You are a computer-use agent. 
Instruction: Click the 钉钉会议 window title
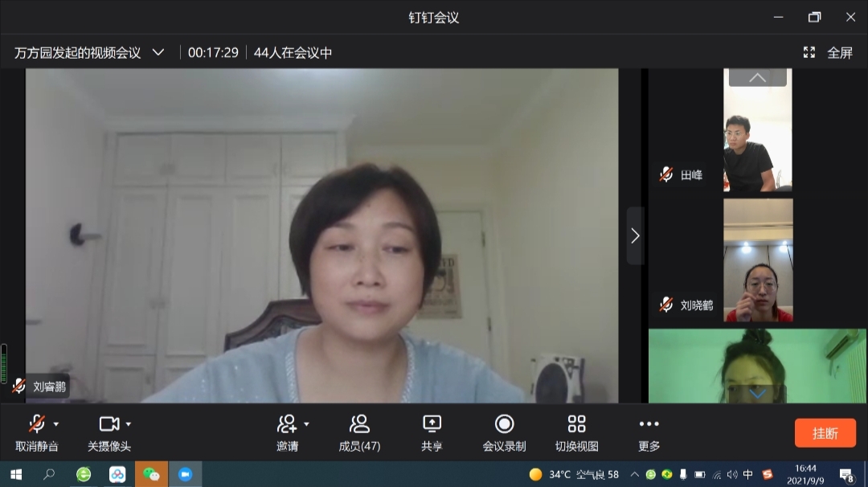(434, 18)
